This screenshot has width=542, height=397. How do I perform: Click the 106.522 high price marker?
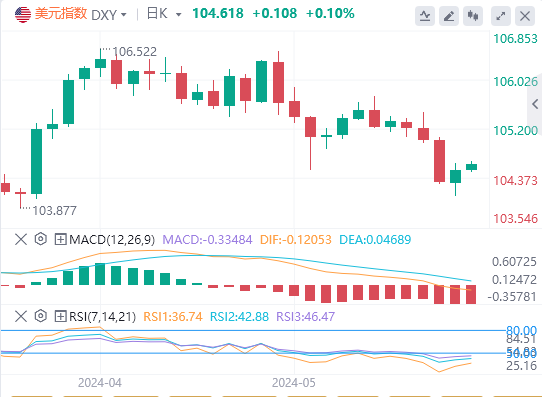(134, 52)
